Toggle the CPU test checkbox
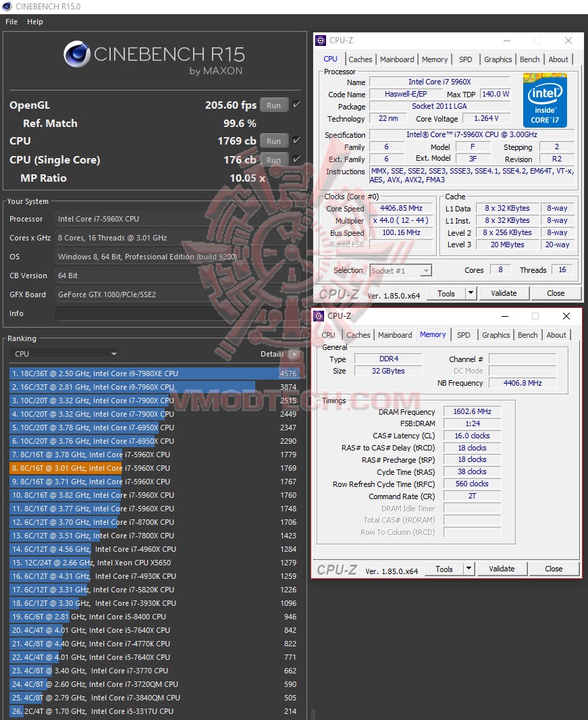Image resolution: width=588 pixels, height=720 pixels. pos(296,140)
